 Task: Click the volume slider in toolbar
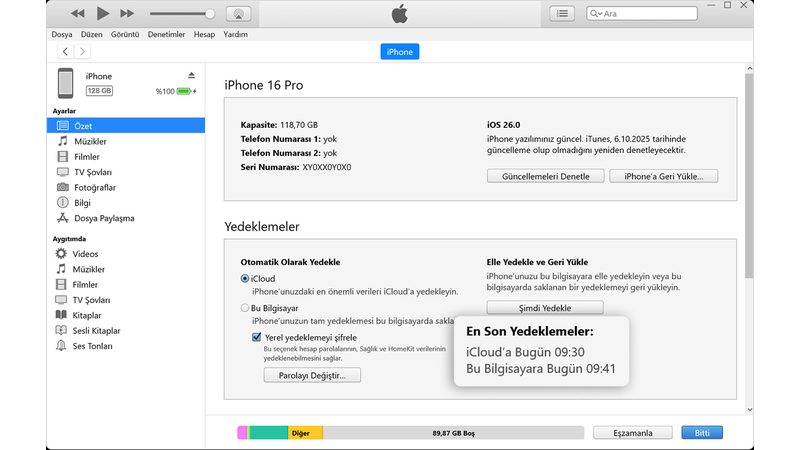[x=180, y=14]
